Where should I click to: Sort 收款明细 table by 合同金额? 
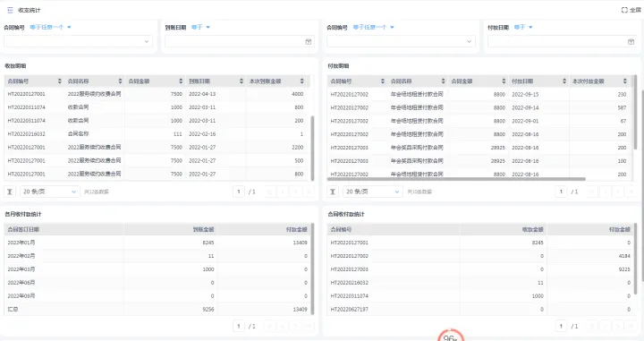pyautogui.click(x=181, y=81)
